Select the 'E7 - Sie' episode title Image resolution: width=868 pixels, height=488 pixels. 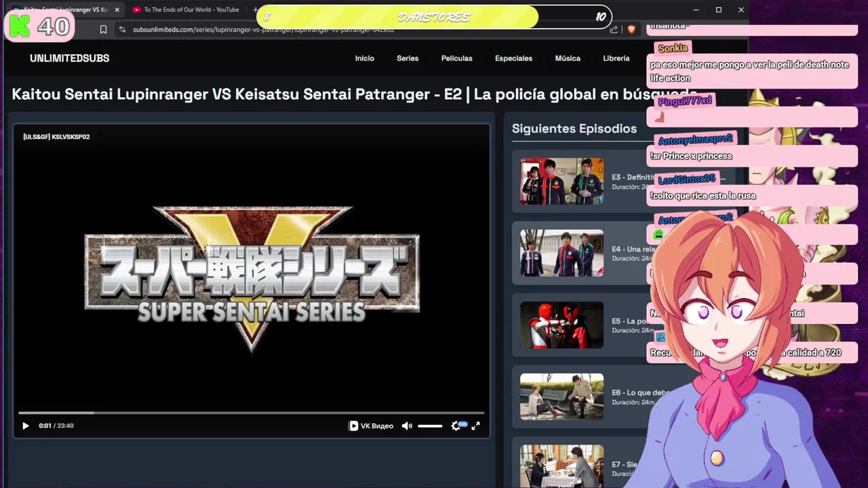tap(625, 464)
